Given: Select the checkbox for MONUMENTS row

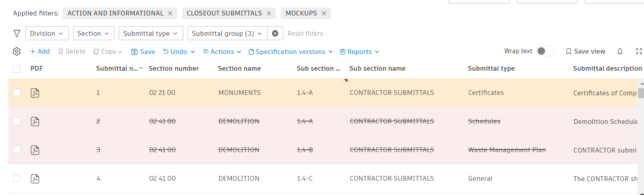Looking at the screenshot, I should coord(17,93).
